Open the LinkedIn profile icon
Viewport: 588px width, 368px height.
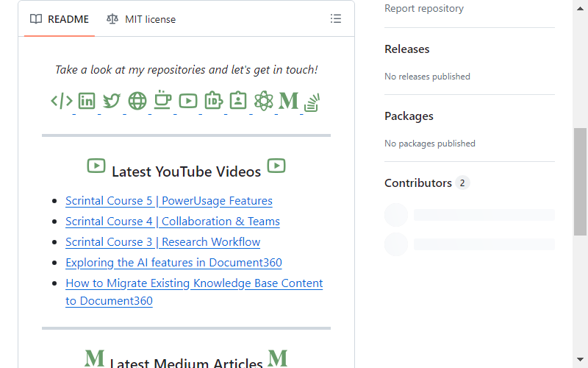[x=87, y=101]
